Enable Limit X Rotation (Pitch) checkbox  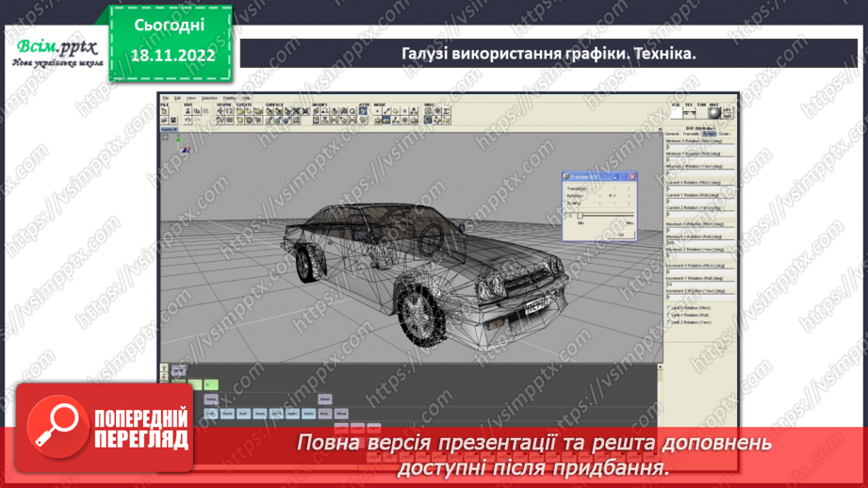(669, 307)
